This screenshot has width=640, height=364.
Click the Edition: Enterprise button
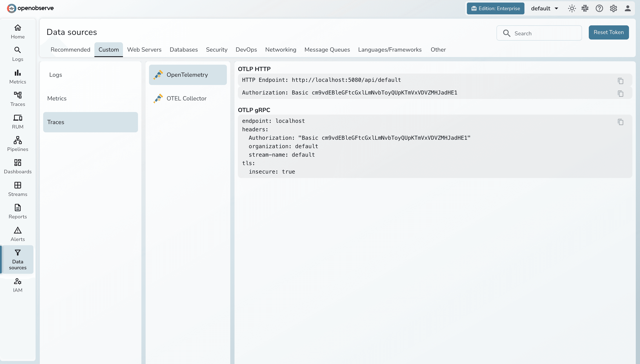tap(495, 8)
